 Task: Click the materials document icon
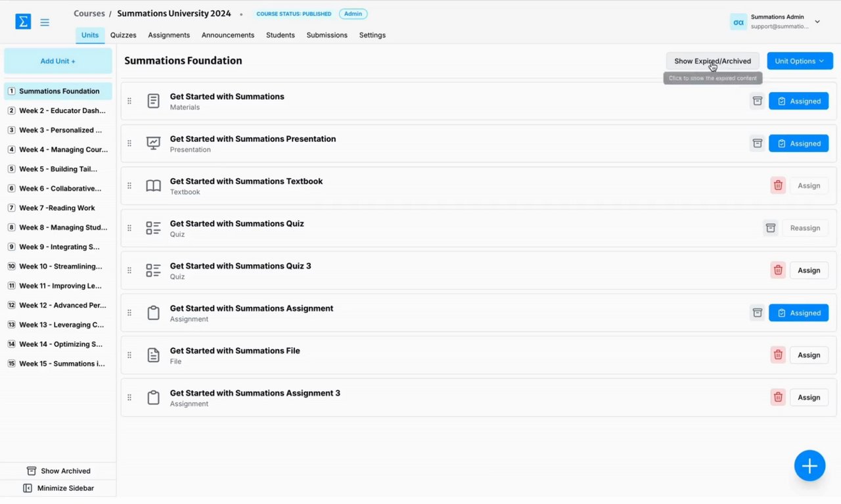(153, 101)
